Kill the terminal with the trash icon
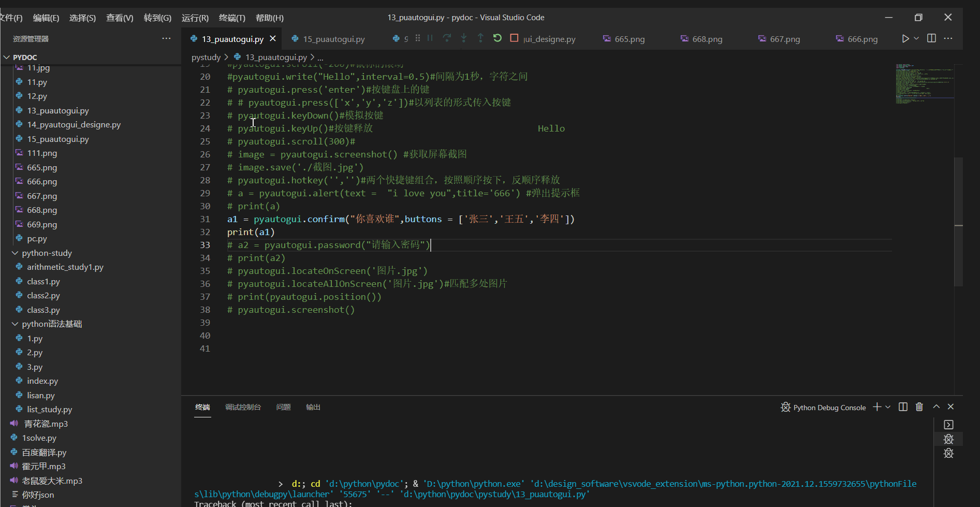980x507 pixels. pyautogui.click(x=919, y=407)
